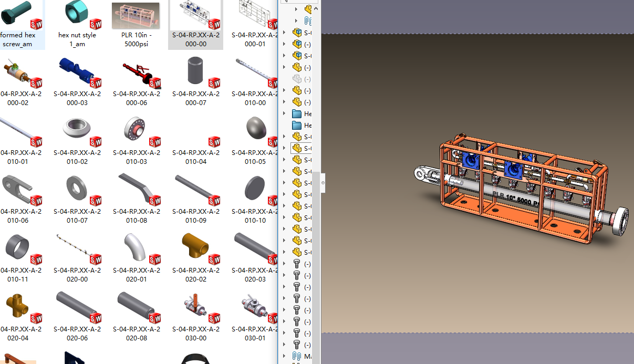This screenshot has width=634, height=364.
Task: Click the 2010-00 perforated tube thumbnail
Action: click(x=256, y=73)
